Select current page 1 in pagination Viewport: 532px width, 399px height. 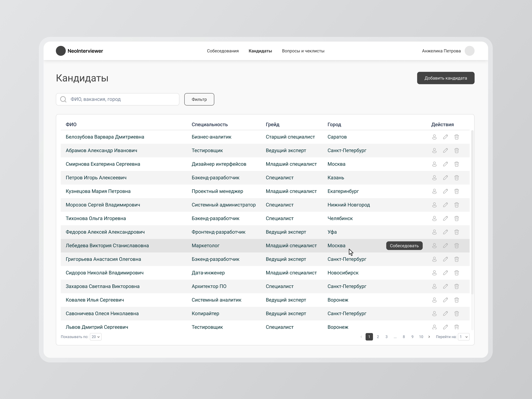pyautogui.click(x=369, y=337)
